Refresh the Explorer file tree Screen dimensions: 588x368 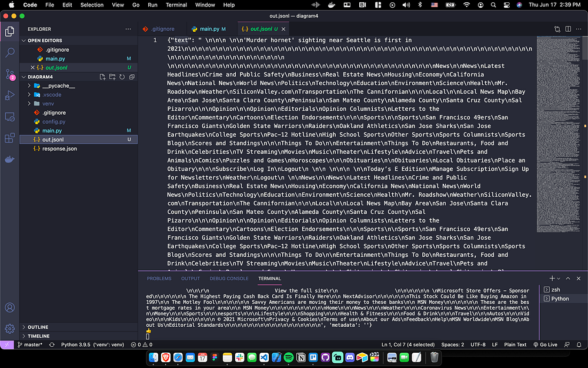point(122,77)
